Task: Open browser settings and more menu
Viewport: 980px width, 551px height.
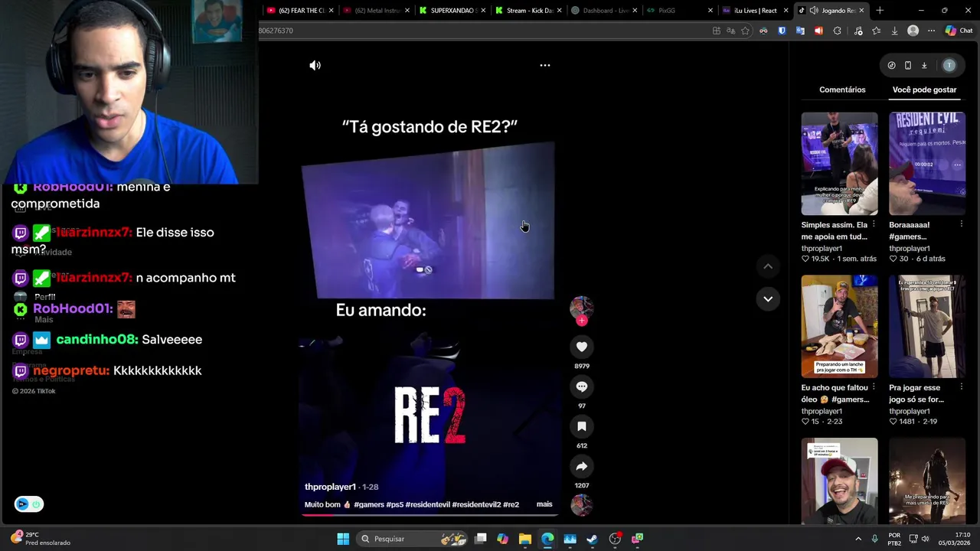Action: coord(931,31)
